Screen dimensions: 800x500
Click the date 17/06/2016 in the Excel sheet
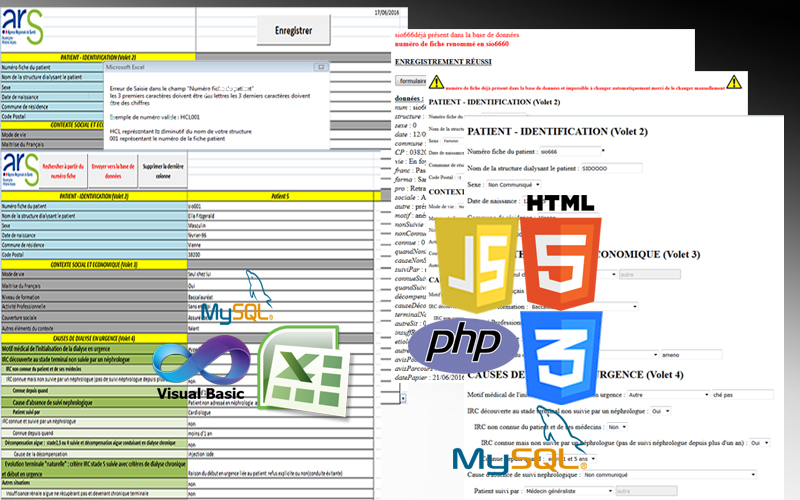coord(387,12)
